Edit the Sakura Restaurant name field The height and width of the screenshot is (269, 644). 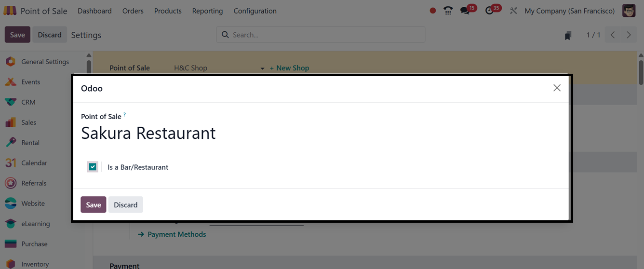click(148, 133)
